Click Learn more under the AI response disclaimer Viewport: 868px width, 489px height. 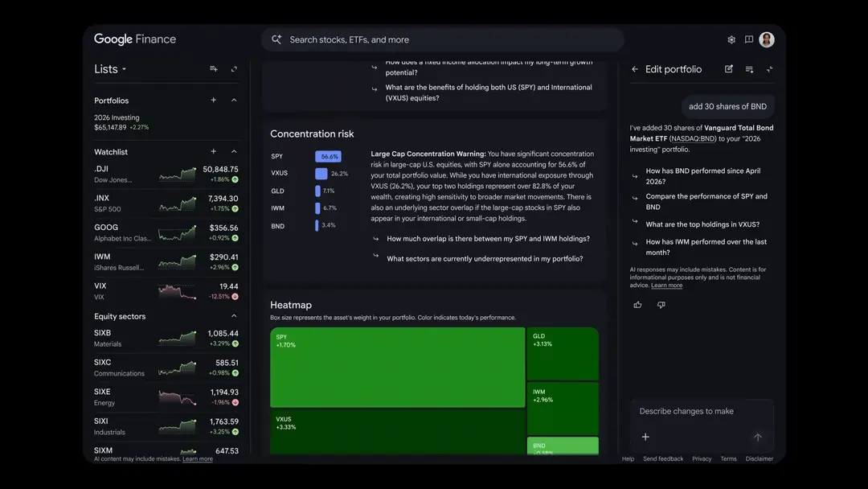tap(666, 286)
